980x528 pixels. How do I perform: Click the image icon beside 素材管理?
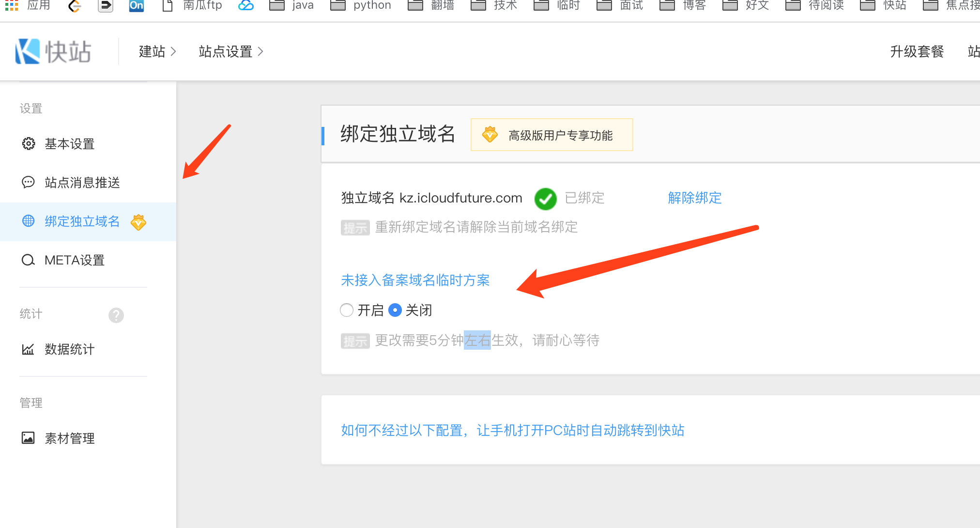(29, 438)
